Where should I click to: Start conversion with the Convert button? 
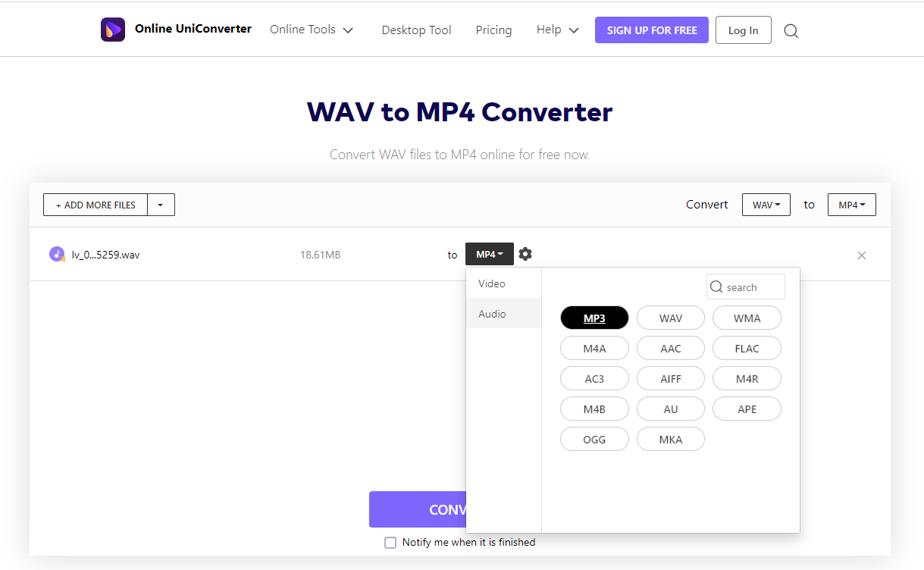(x=418, y=509)
